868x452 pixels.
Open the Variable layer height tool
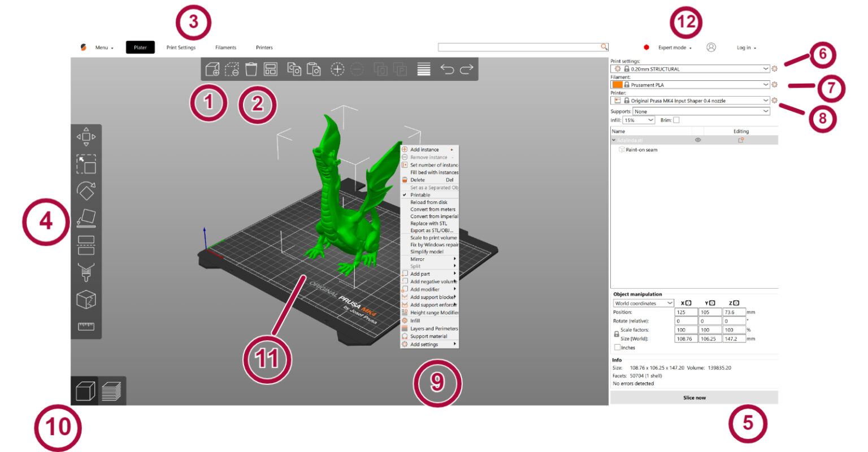pos(424,68)
